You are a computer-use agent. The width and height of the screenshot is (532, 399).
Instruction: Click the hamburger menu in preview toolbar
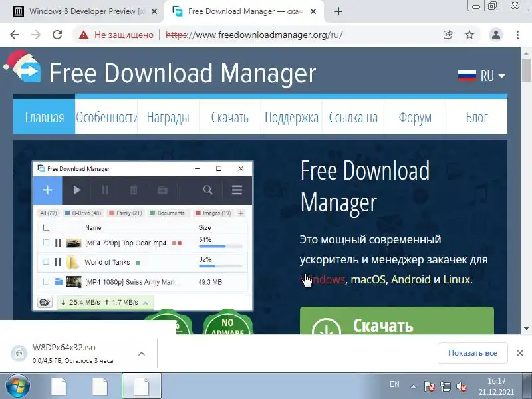(237, 190)
